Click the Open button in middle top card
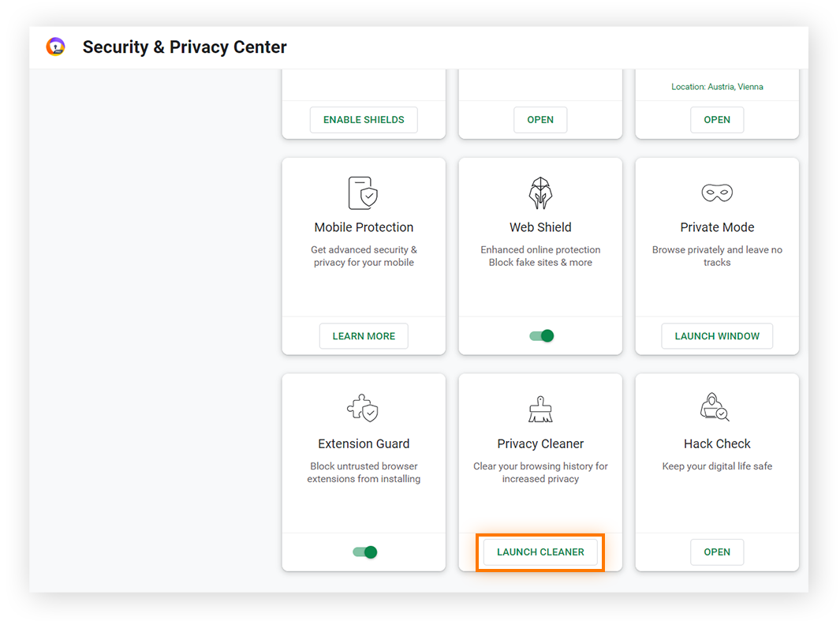 coord(540,120)
